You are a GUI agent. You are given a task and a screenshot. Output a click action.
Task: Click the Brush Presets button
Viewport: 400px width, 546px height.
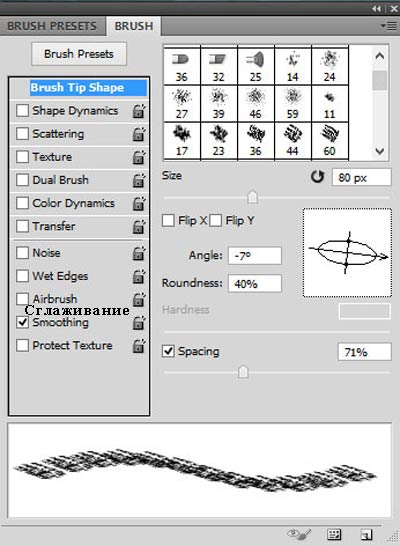pos(79,54)
